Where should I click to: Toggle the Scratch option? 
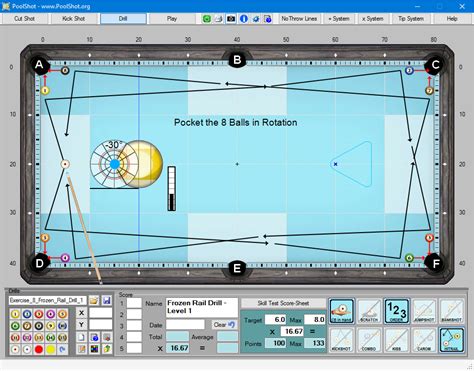coord(369,311)
